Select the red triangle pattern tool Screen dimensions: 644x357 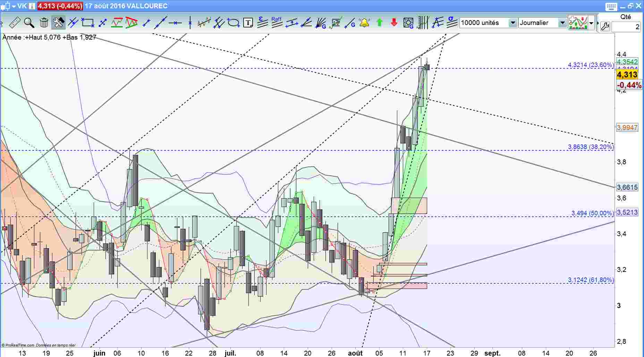[x=132, y=23]
